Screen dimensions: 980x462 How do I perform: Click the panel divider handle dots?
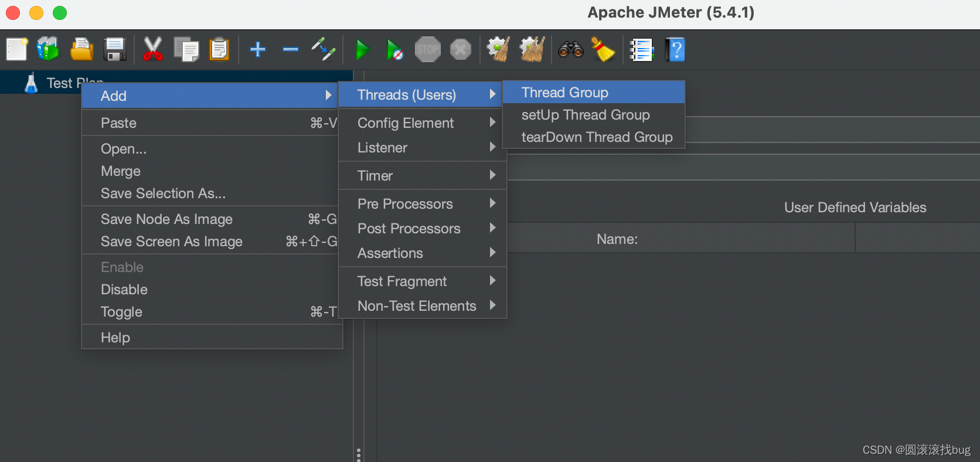pos(359,455)
